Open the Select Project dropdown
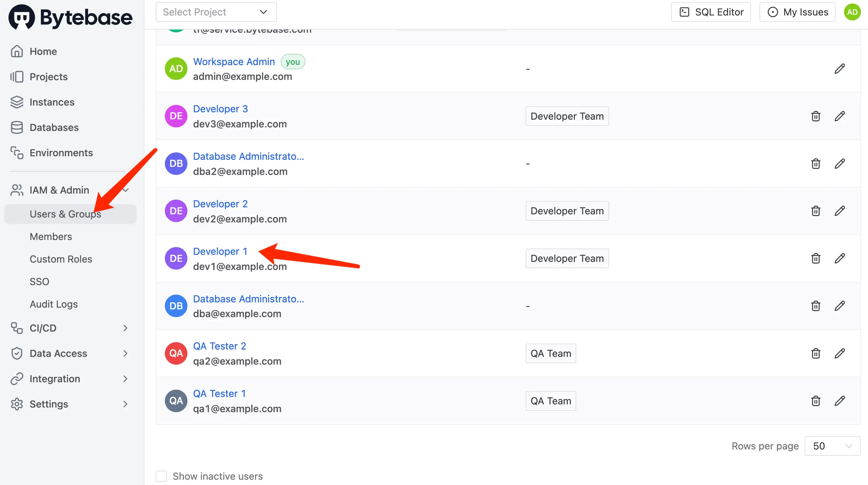 (x=216, y=12)
